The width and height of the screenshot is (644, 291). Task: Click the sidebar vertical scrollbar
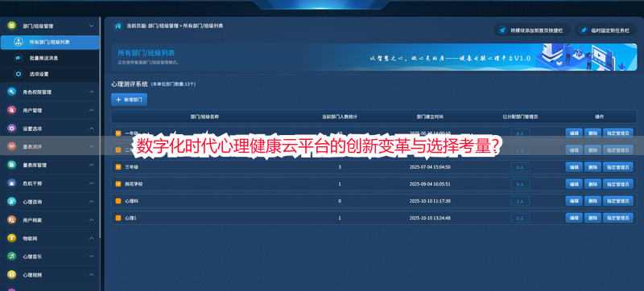pyautogui.click(x=100, y=127)
